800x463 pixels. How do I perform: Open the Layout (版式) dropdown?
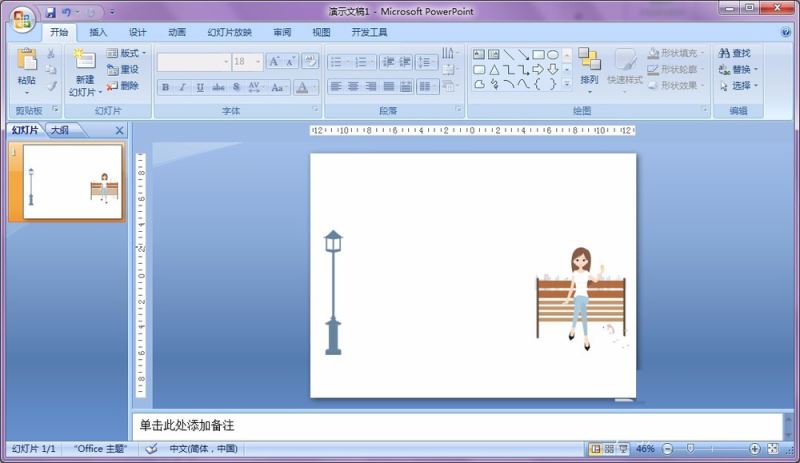pos(126,53)
